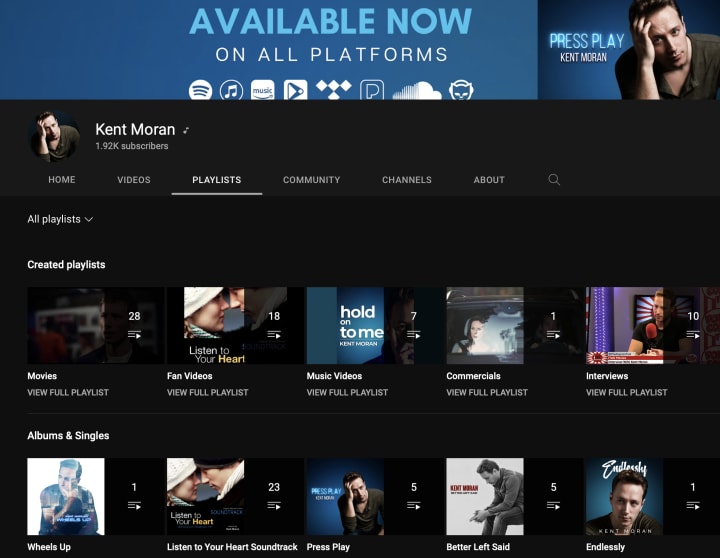Click playlist queue icon on Better Left Said
Screen dimensions: 720x558
(x=553, y=506)
